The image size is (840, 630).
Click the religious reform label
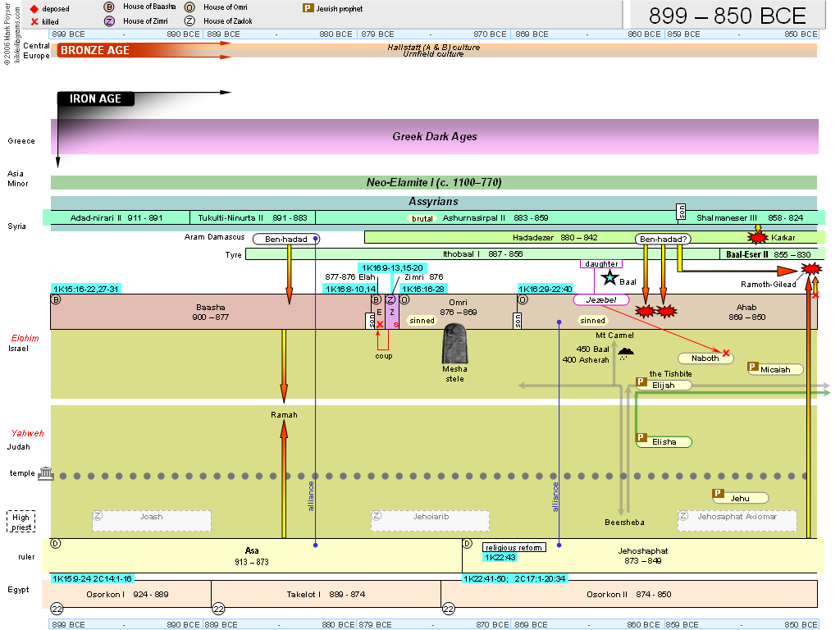[x=514, y=547]
